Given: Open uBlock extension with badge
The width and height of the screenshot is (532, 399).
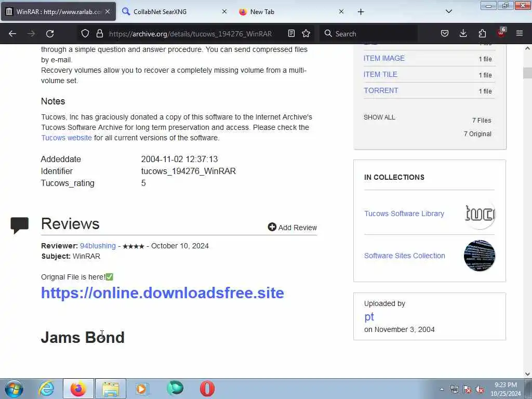Looking at the screenshot, I should click(x=501, y=33).
